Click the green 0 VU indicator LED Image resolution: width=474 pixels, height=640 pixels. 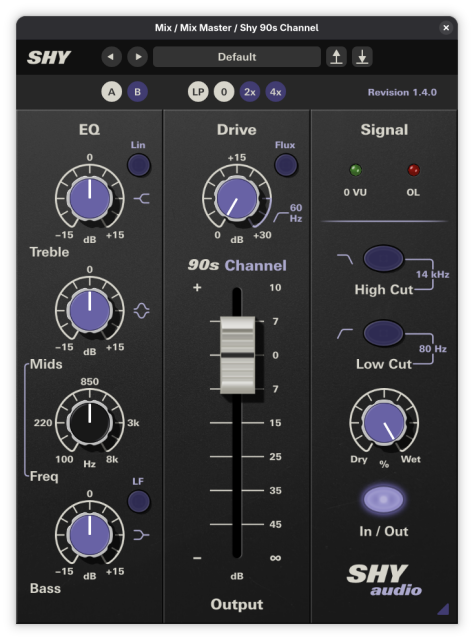(x=356, y=170)
